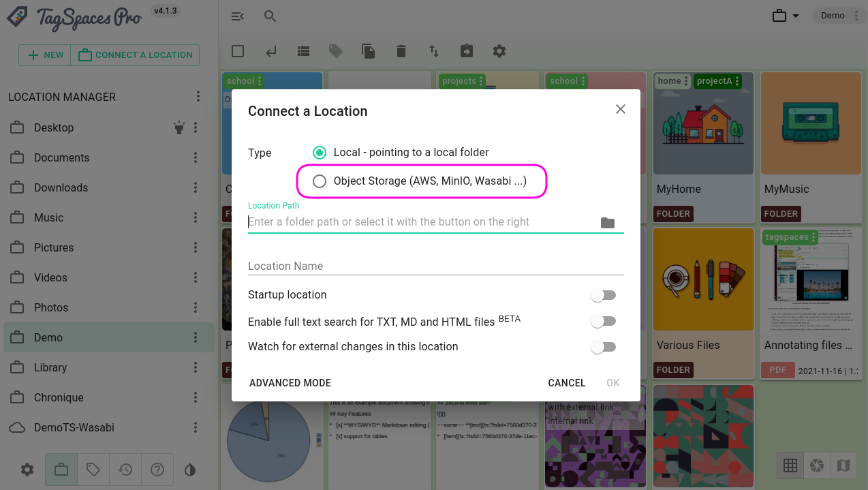The image size is (868, 490).
Task: Open perspective settings gear in toolbar
Action: [499, 51]
